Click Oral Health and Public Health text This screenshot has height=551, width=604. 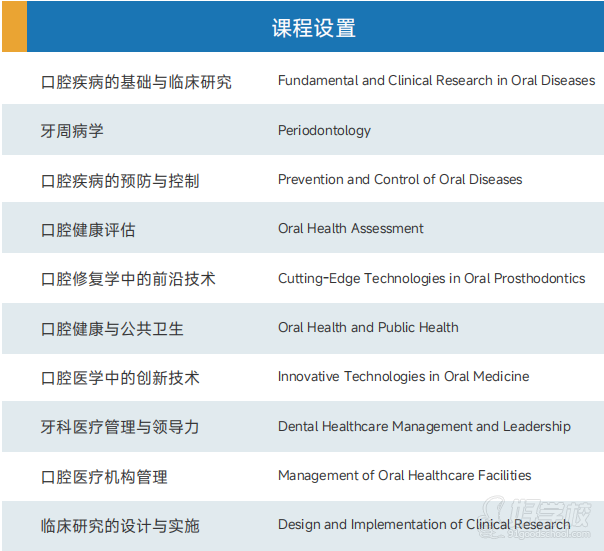368,328
